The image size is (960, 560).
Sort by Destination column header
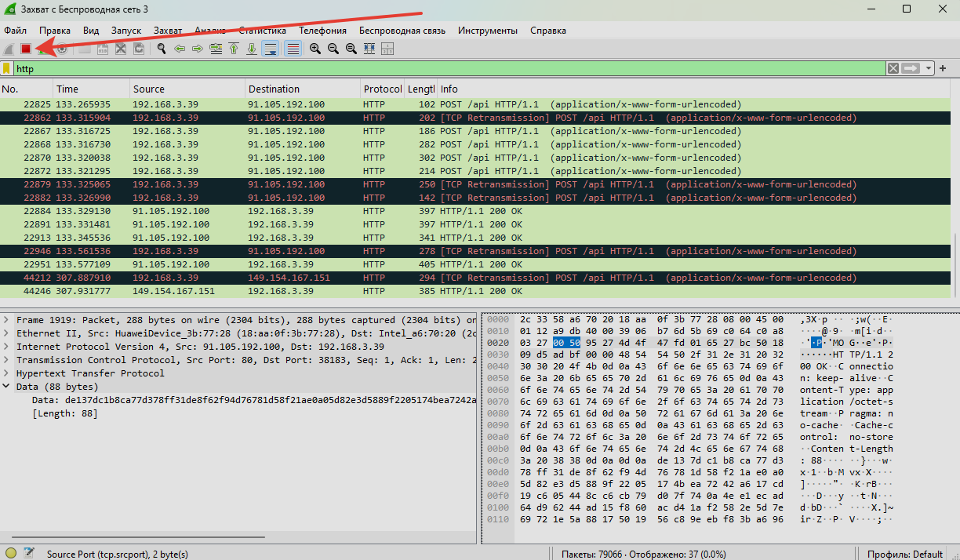[302, 89]
